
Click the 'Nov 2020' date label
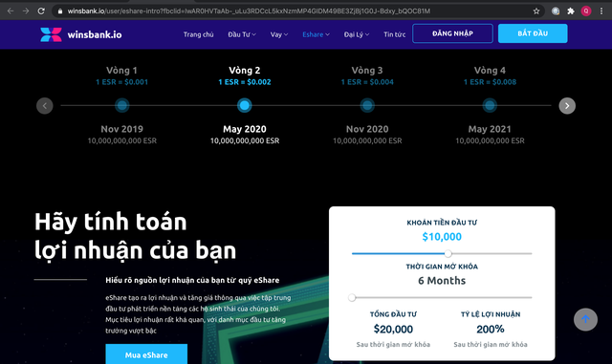pos(367,129)
